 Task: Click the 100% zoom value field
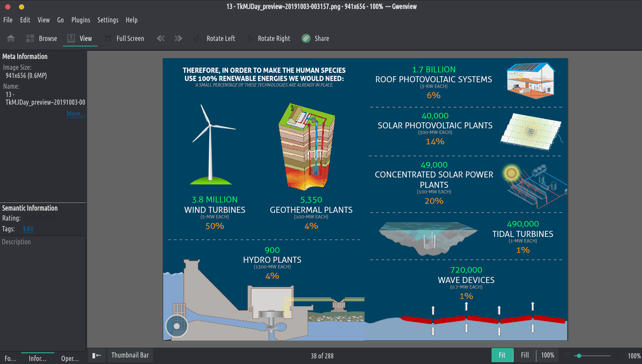pyautogui.click(x=634, y=356)
